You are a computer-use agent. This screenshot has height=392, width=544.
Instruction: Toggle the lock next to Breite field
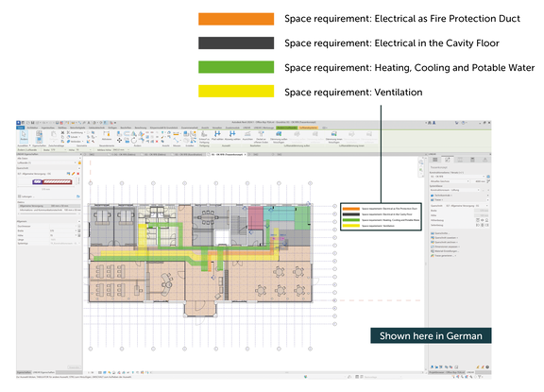point(79,230)
